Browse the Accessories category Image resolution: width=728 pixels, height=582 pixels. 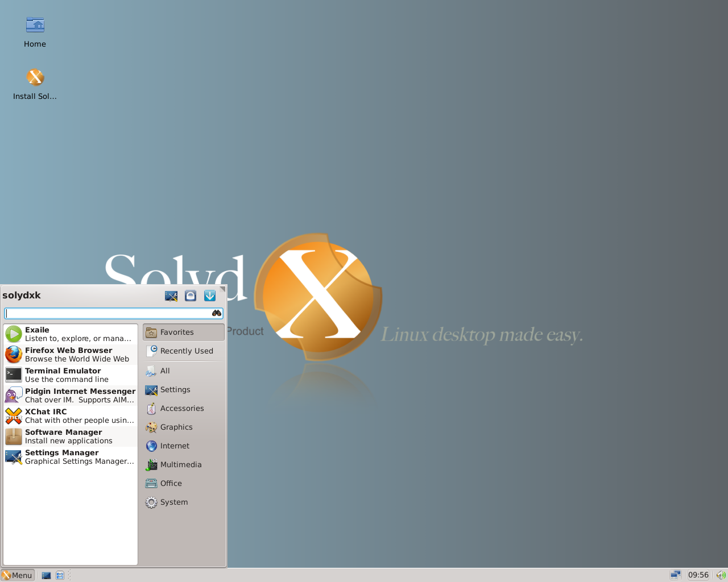[x=184, y=409]
